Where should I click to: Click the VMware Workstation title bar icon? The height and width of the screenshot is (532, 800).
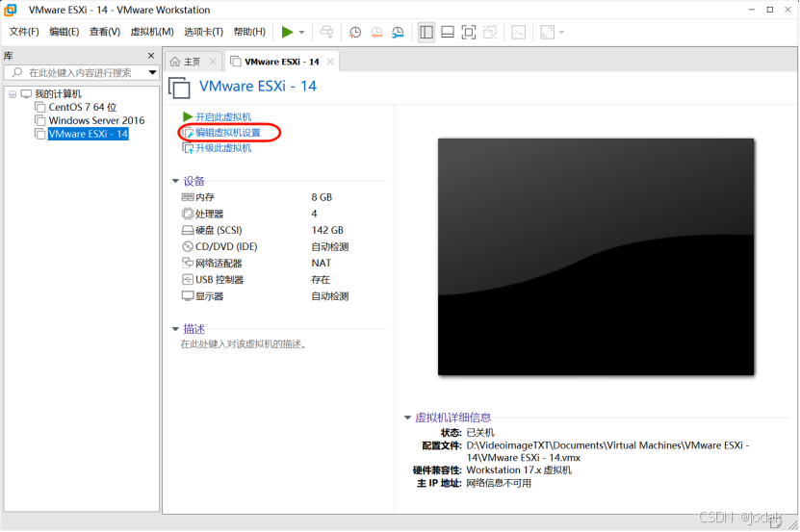coord(11,10)
